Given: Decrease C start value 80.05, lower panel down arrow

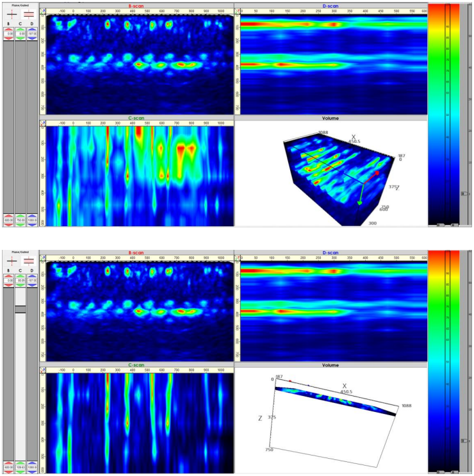Looking at the screenshot, I should point(20,285).
